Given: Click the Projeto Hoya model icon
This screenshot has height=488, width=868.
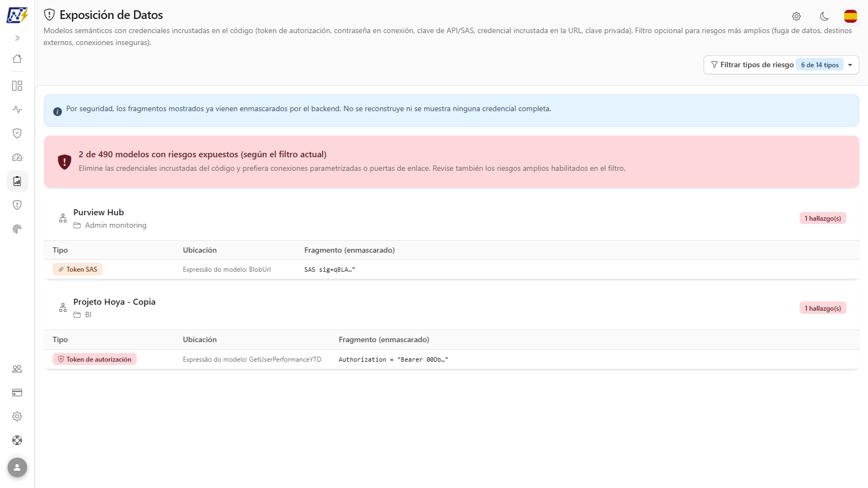Looking at the screenshot, I should [63, 308].
